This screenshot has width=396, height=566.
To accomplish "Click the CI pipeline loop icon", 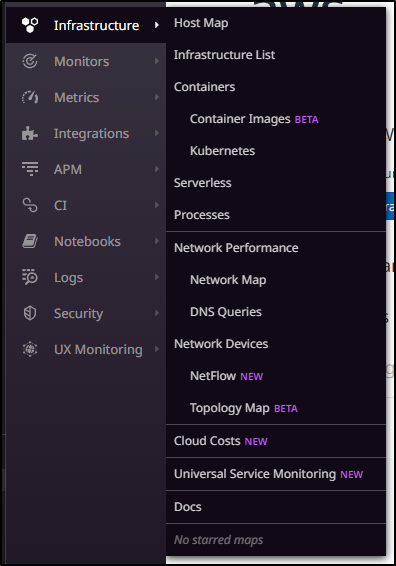I will (x=30, y=205).
